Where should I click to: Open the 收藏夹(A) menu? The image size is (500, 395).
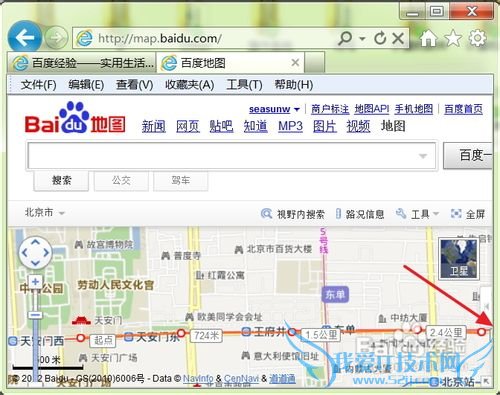pyautogui.click(x=190, y=85)
